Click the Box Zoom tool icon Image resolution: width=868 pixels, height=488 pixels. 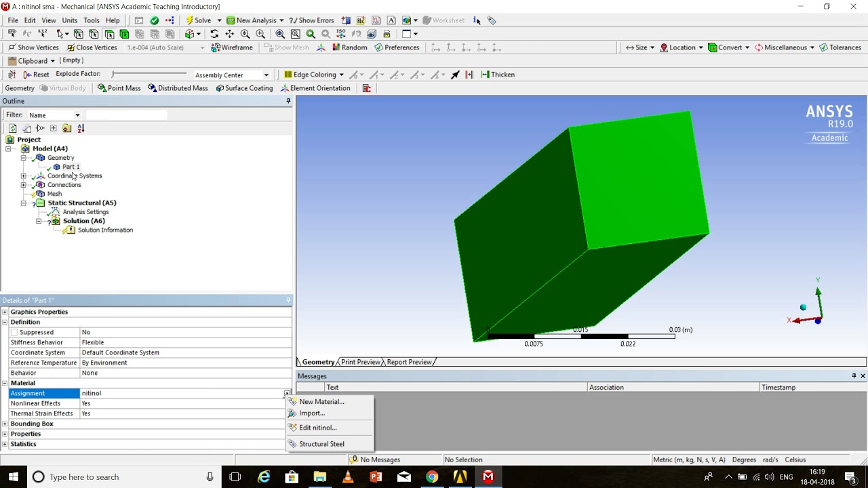(260, 34)
